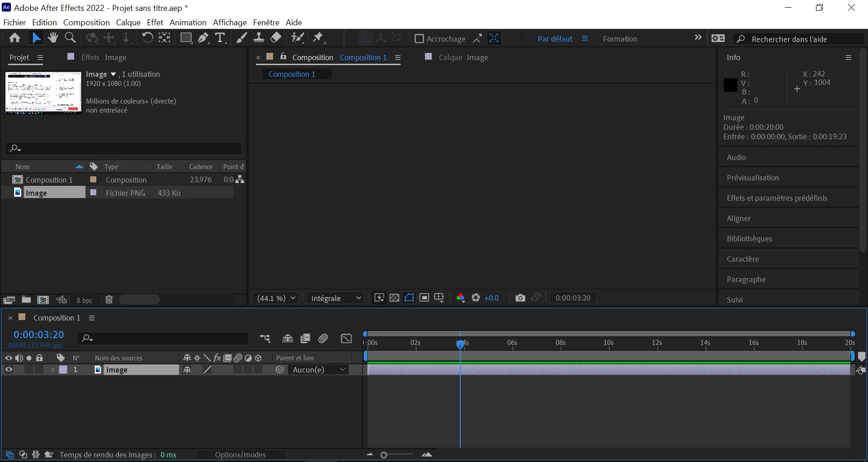
Task: Open the parent dropdown showing Aucun(e)
Action: [319, 370]
